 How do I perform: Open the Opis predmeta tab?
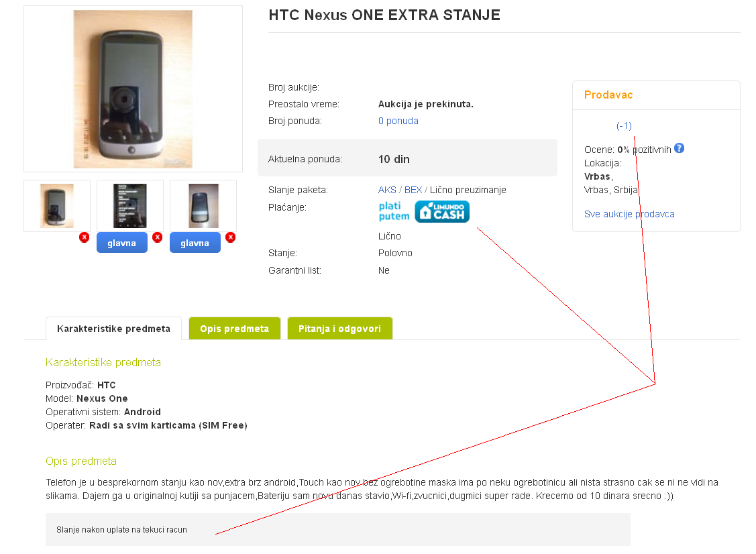(x=235, y=329)
